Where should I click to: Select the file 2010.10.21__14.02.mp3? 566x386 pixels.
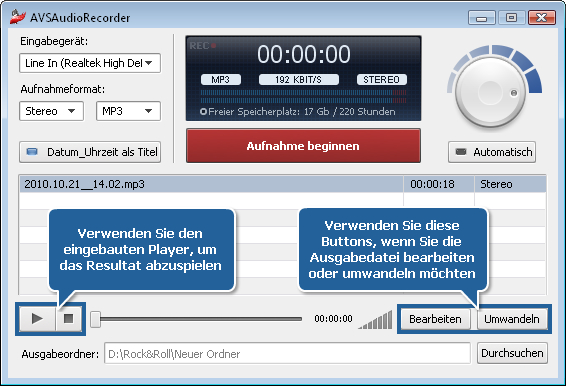coord(211,184)
